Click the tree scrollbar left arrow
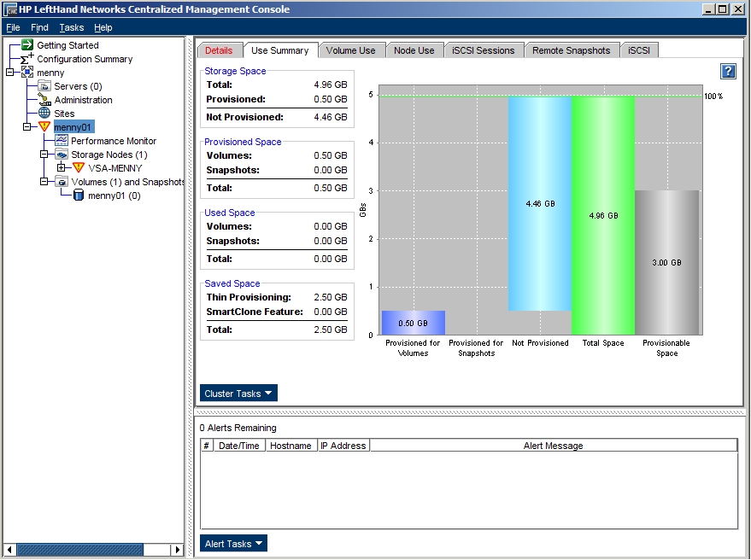This screenshot has height=560, width=751. pos(9,550)
